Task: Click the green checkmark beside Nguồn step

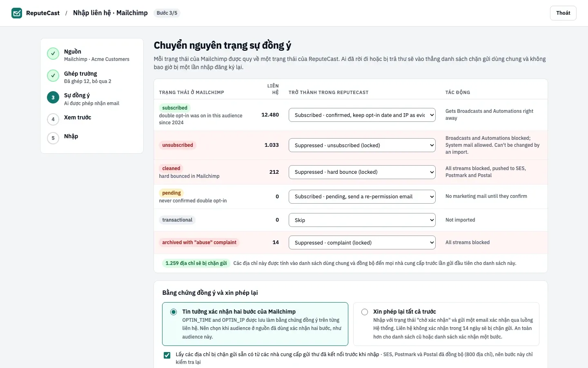Action: (53, 54)
